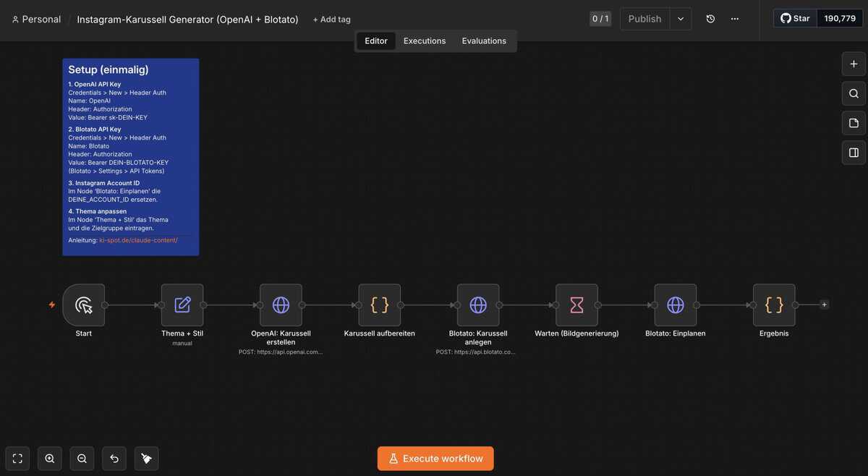
Task: Switch to the Executions tab
Action: tap(425, 41)
